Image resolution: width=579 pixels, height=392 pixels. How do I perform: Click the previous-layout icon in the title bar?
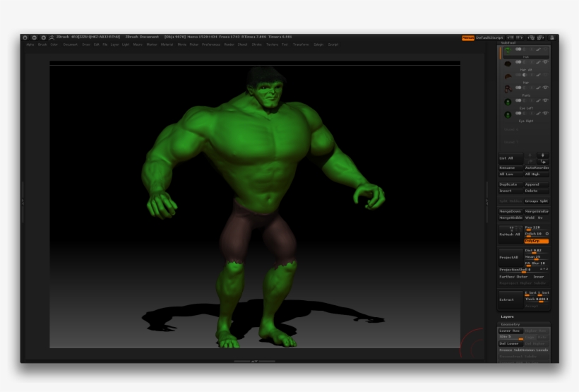531,37
